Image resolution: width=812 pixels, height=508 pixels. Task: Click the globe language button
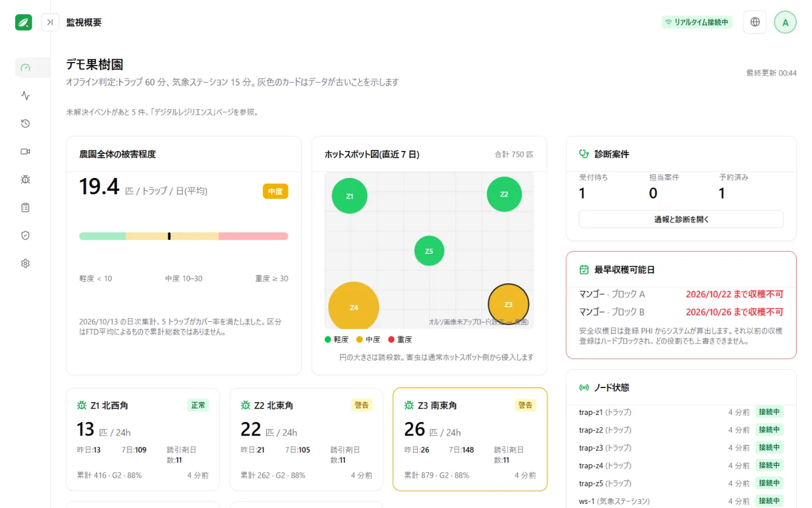[755, 22]
